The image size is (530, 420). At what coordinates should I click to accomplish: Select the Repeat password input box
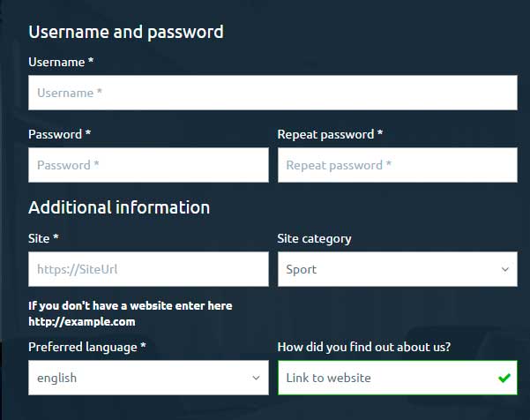coord(397,165)
